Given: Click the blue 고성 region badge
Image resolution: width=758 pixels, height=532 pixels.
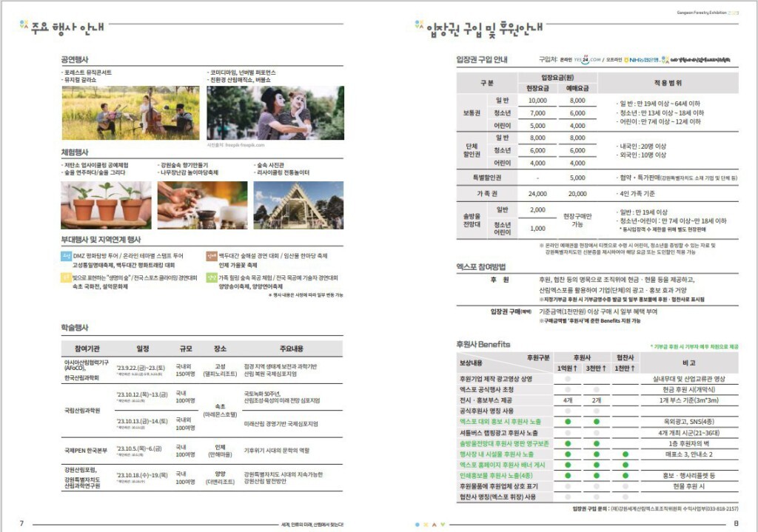Looking at the screenshot, I should tap(66, 255).
